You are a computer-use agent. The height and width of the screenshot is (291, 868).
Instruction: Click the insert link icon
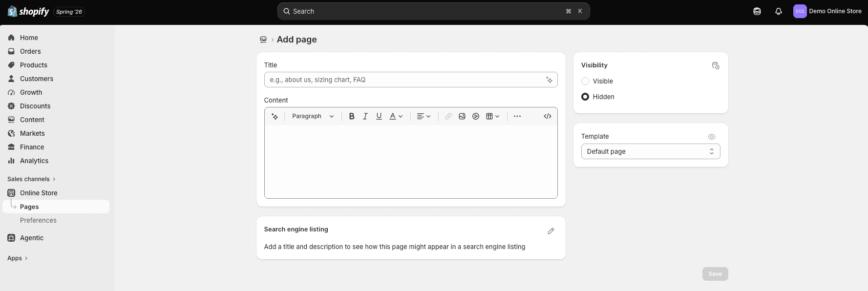pyautogui.click(x=448, y=116)
